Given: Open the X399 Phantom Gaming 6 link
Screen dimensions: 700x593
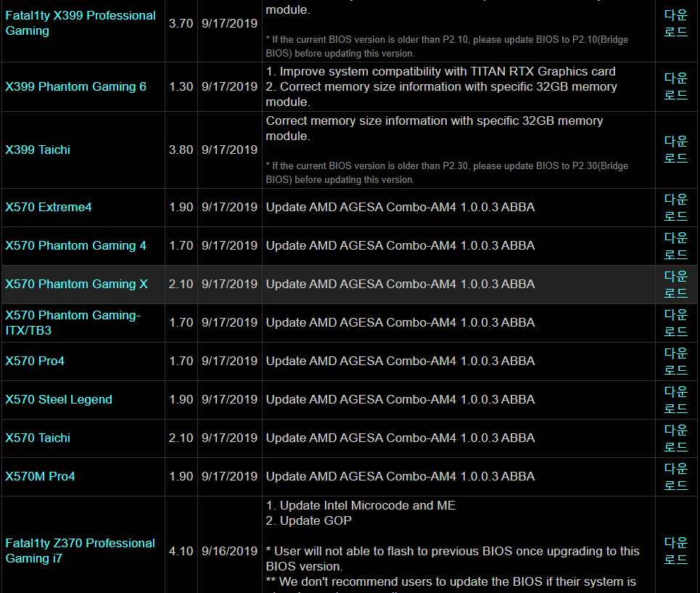Looking at the screenshot, I should (76, 86).
